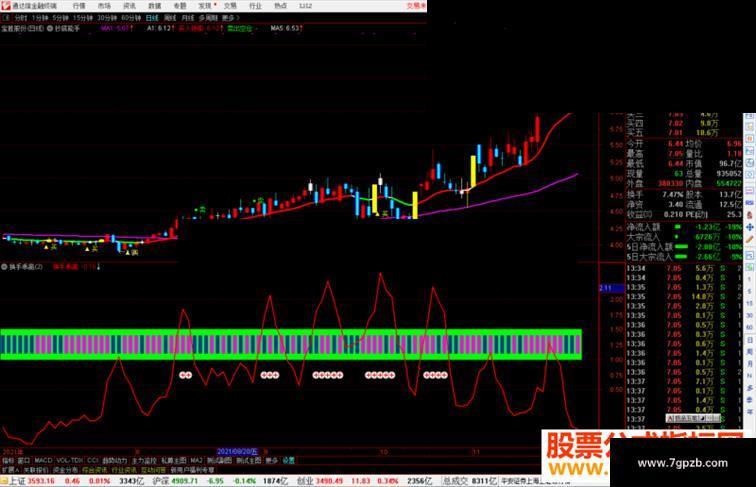Select the pencil drawing tool icon
The width and height of the screenshot is (756, 487).
pos(749,239)
